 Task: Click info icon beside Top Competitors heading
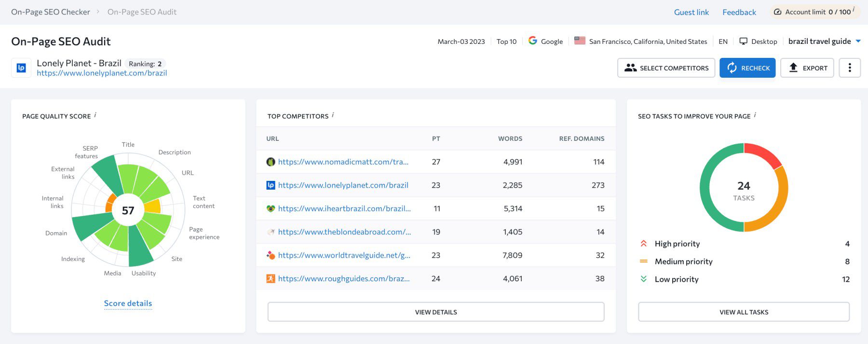coord(333,115)
